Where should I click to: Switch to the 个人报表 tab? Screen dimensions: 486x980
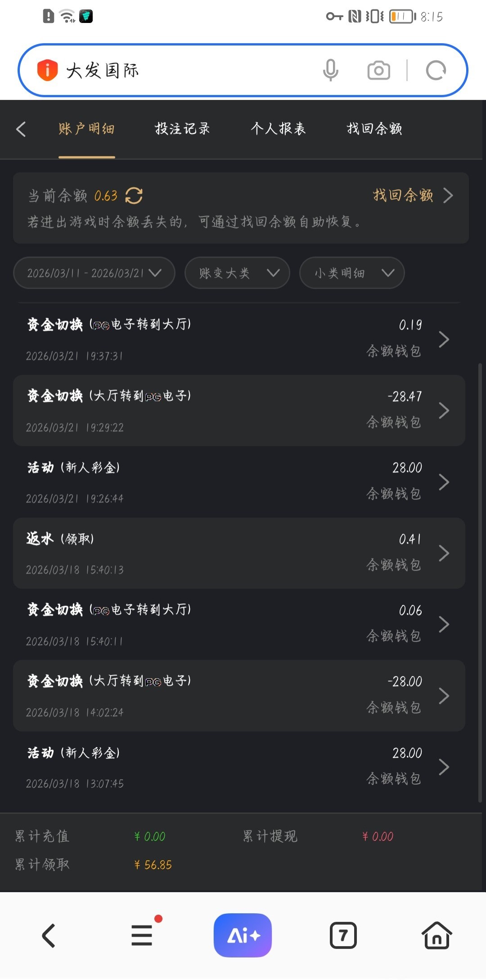pos(278,129)
